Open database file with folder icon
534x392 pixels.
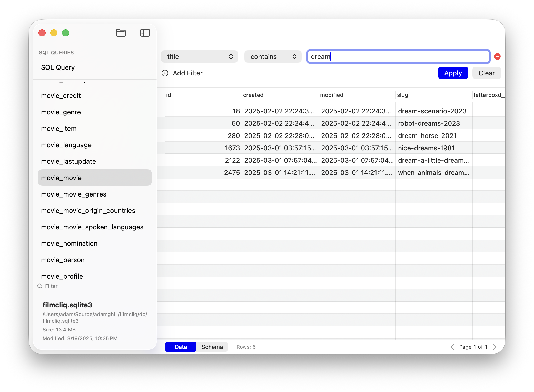pos(121,33)
